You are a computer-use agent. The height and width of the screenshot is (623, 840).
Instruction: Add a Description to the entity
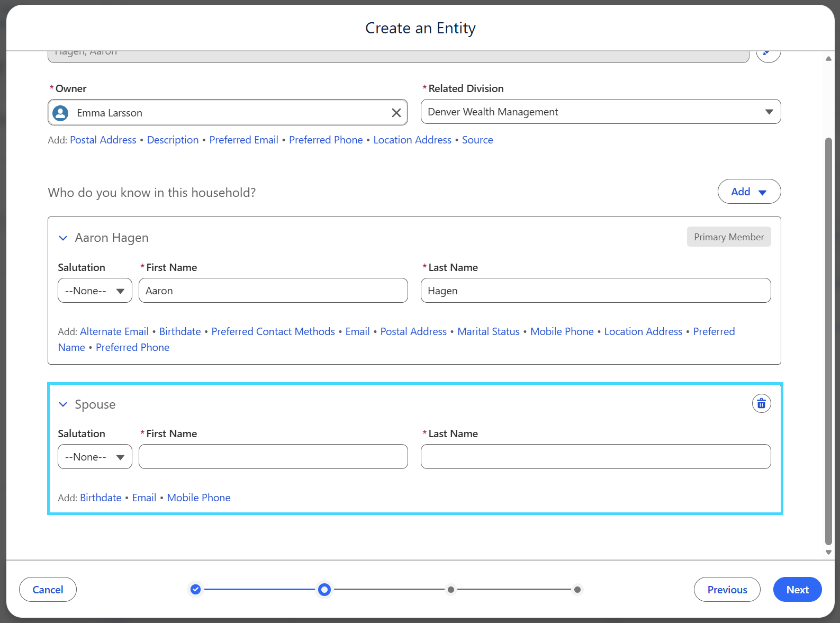point(173,140)
